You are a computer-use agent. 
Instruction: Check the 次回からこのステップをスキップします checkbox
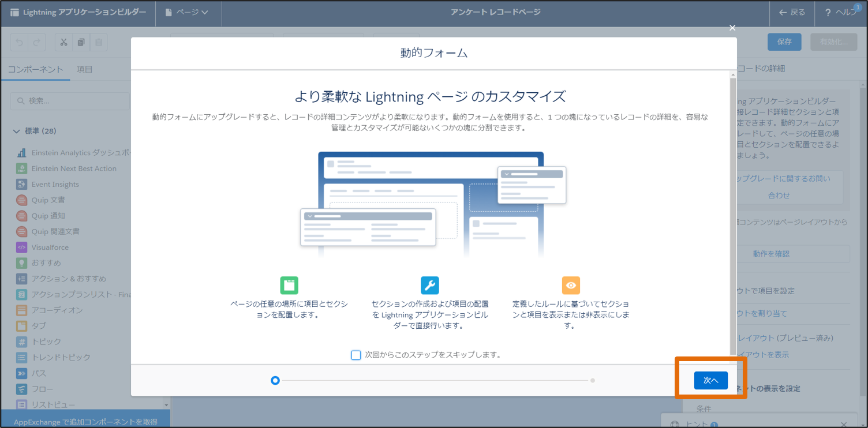click(x=356, y=355)
